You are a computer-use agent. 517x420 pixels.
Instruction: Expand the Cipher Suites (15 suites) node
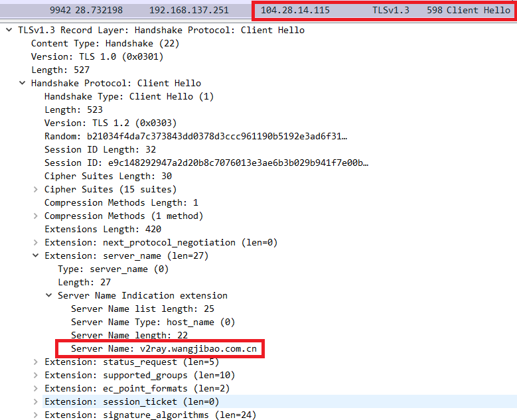pyautogui.click(x=36, y=189)
